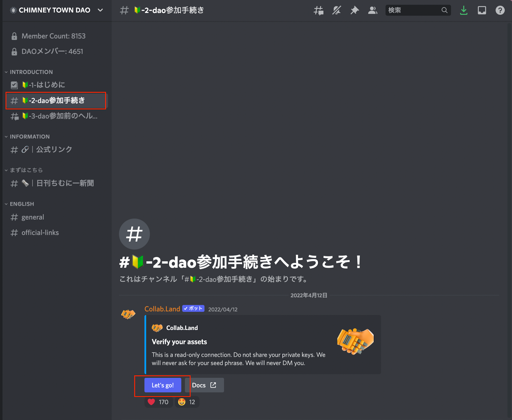Toggle notification settings bell icon
The width and height of the screenshot is (512, 420).
pyautogui.click(x=336, y=10)
